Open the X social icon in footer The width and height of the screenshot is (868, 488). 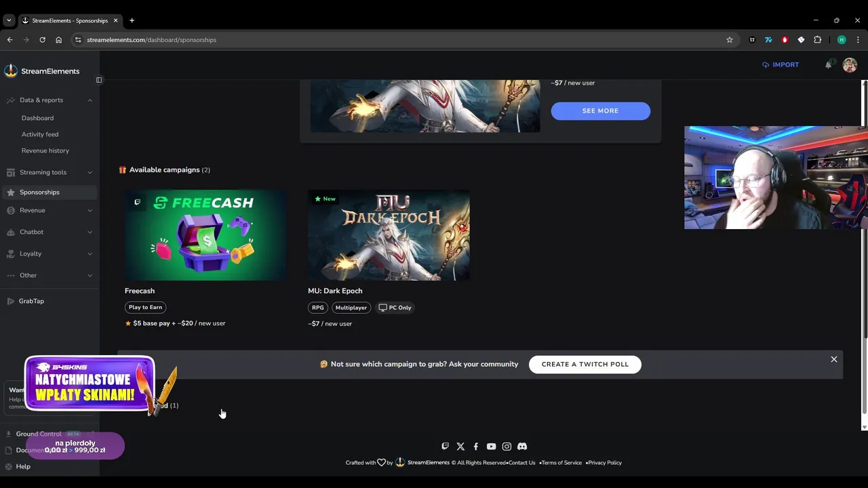click(460, 447)
